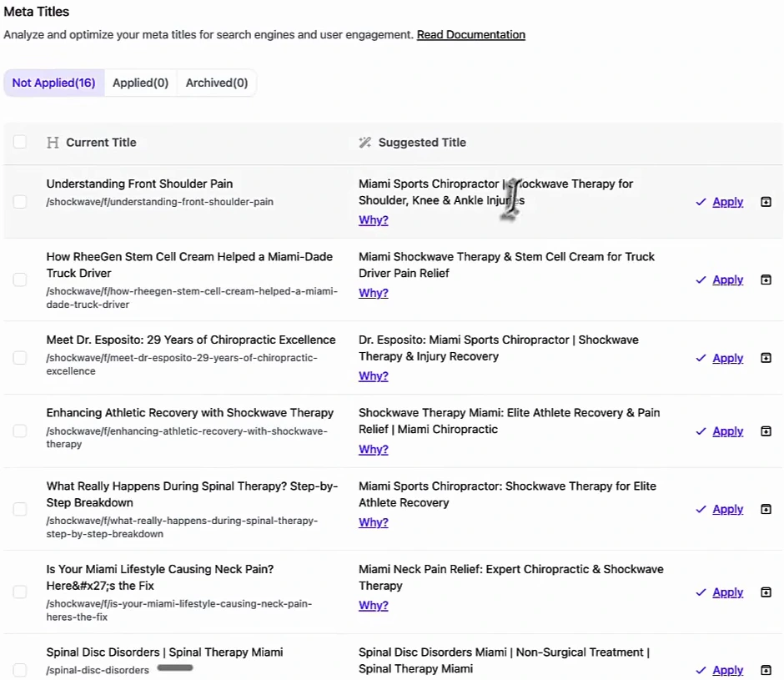Check the Understanding Front Shoulder Pain row

tap(20, 202)
